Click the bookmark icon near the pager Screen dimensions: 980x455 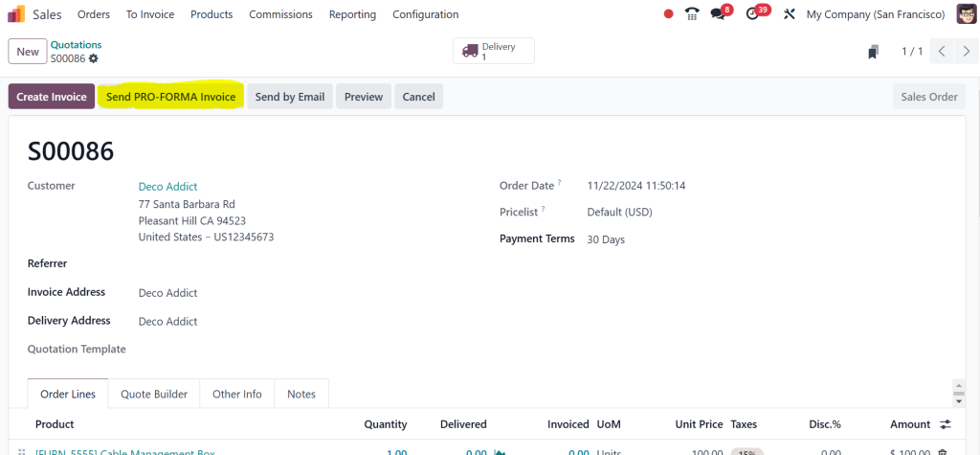pyautogui.click(x=873, y=52)
